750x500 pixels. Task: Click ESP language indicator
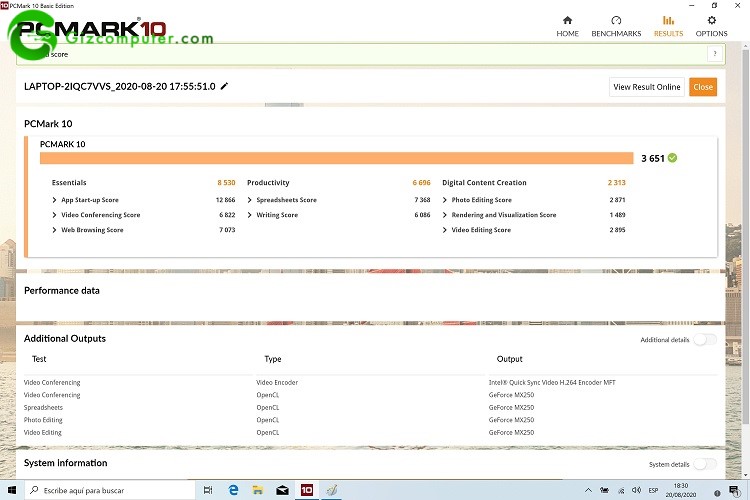click(653, 490)
